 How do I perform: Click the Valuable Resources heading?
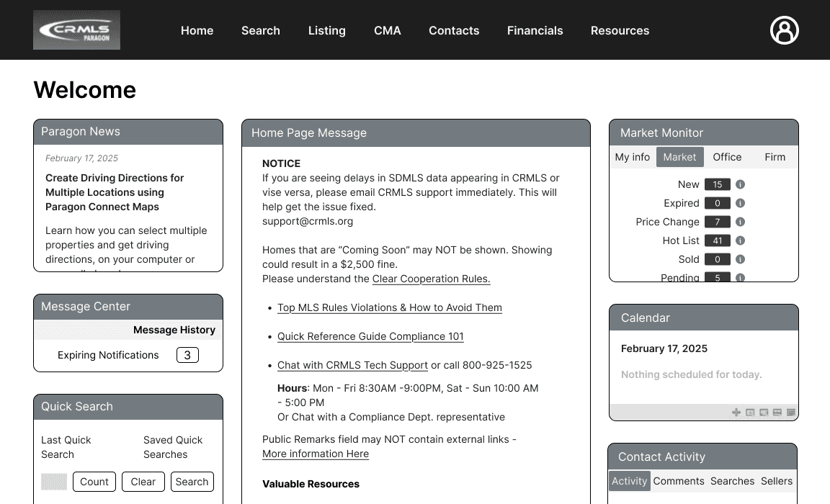pyautogui.click(x=311, y=485)
